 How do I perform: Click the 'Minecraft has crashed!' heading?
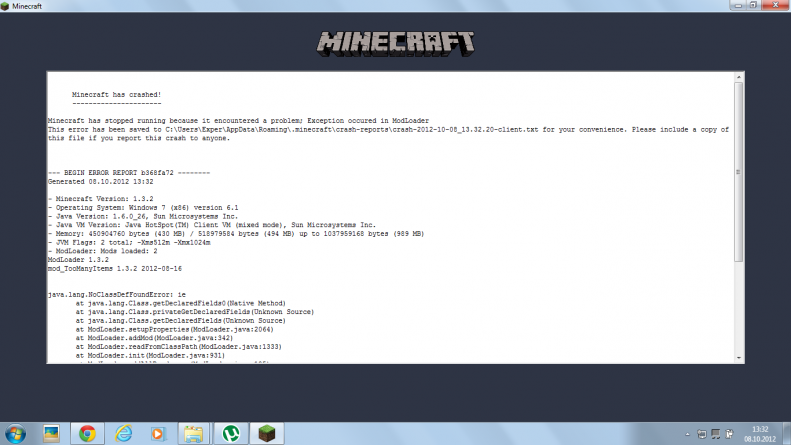pyautogui.click(x=117, y=94)
